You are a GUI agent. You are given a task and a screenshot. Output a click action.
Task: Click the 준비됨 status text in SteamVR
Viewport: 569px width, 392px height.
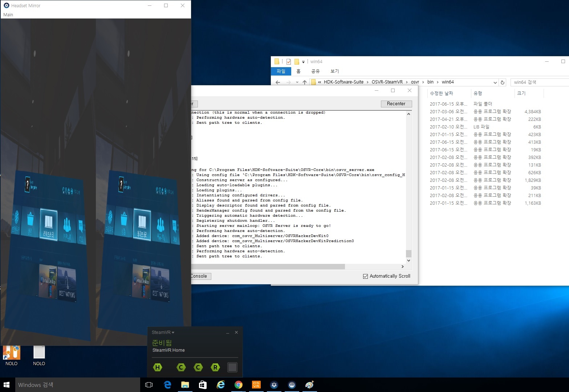click(162, 343)
